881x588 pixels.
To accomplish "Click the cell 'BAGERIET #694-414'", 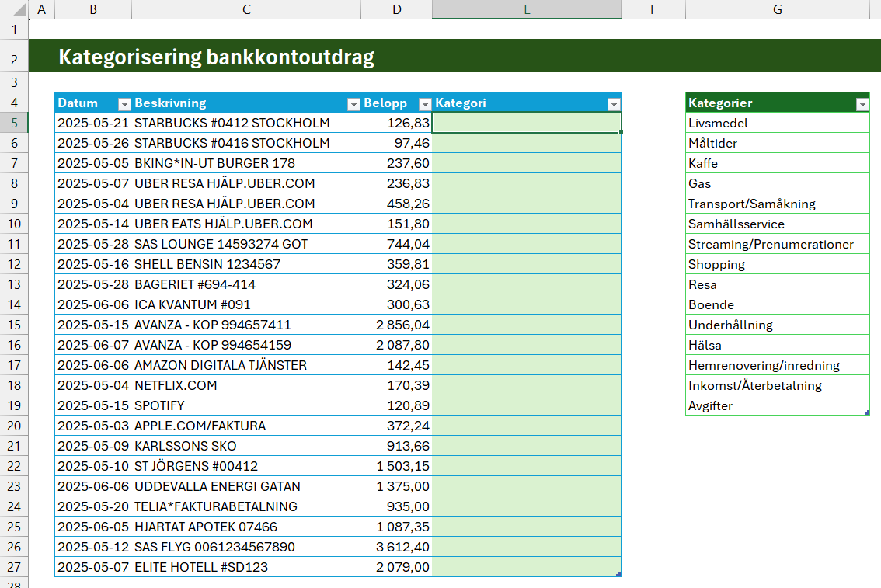I will pyautogui.click(x=246, y=285).
